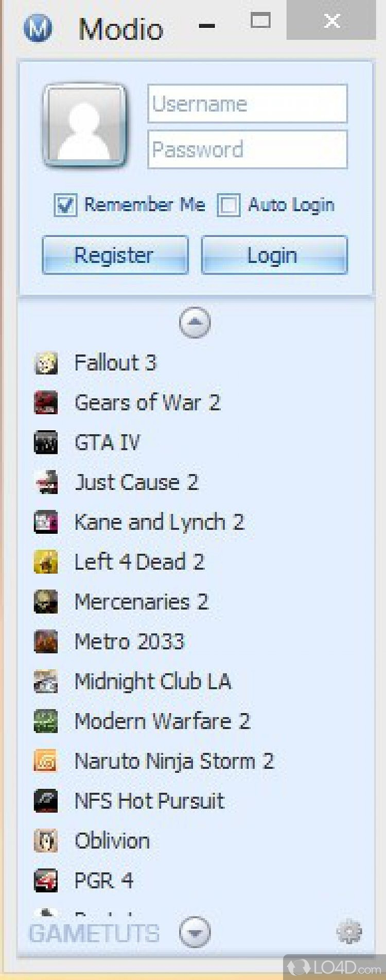Click the Fallout 3 game icon
This screenshot has height=980, width=386.
pos(46,363)
